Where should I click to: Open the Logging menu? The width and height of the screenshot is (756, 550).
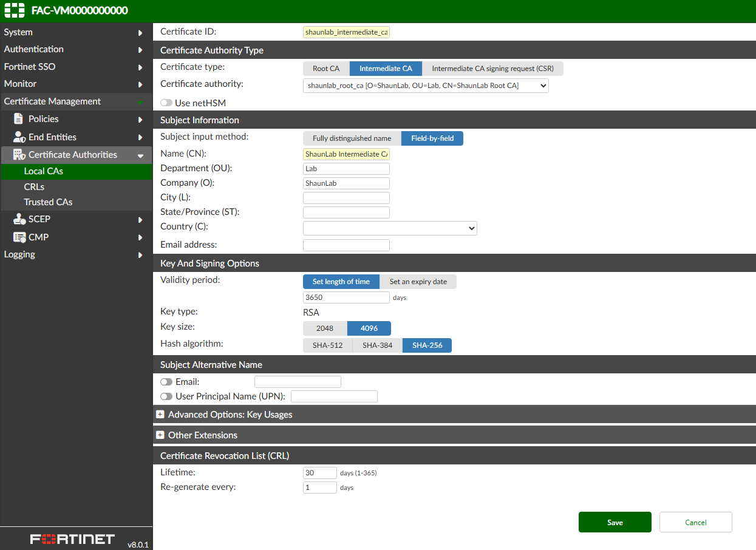tap(76, 254)
